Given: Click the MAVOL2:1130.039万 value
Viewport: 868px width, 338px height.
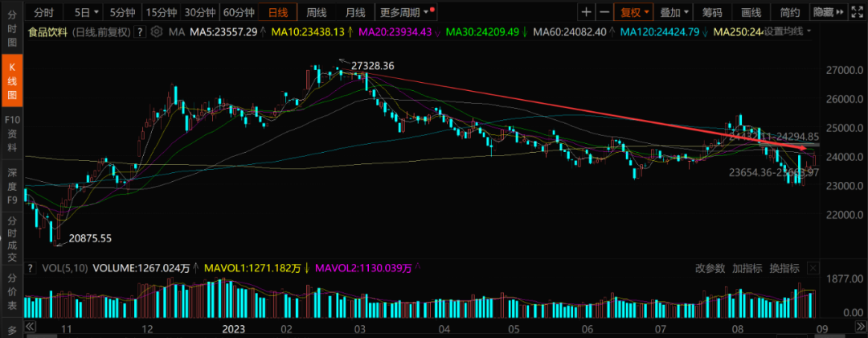Looking at the screenshot, I should [x=364, y=269].
